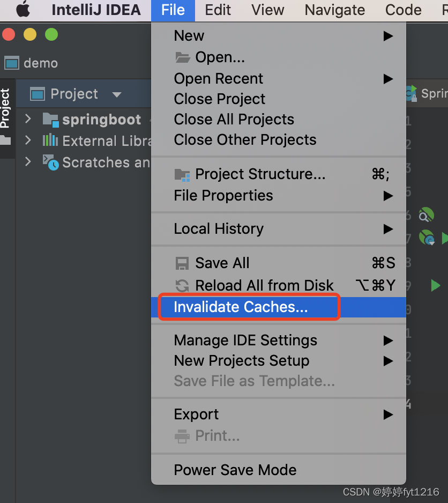Click the green zoom window button
This screenshot has width=448, height=503.
[51, 34]
